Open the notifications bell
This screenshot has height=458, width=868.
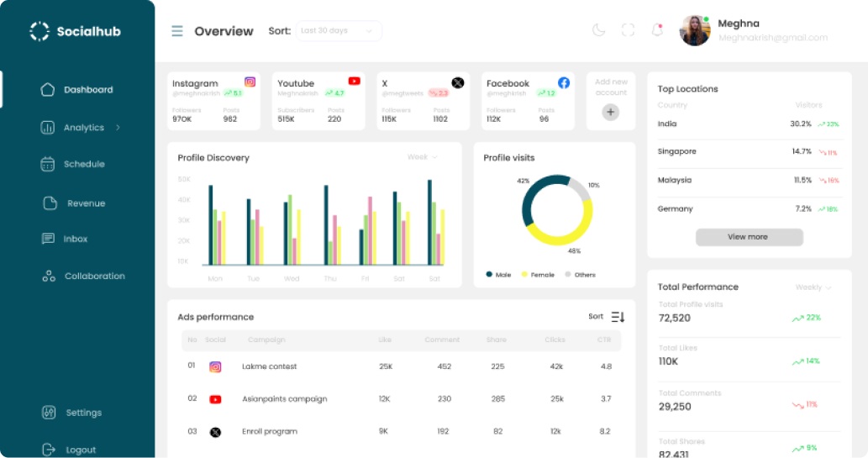pyautogui.click(x=657, y=30)
